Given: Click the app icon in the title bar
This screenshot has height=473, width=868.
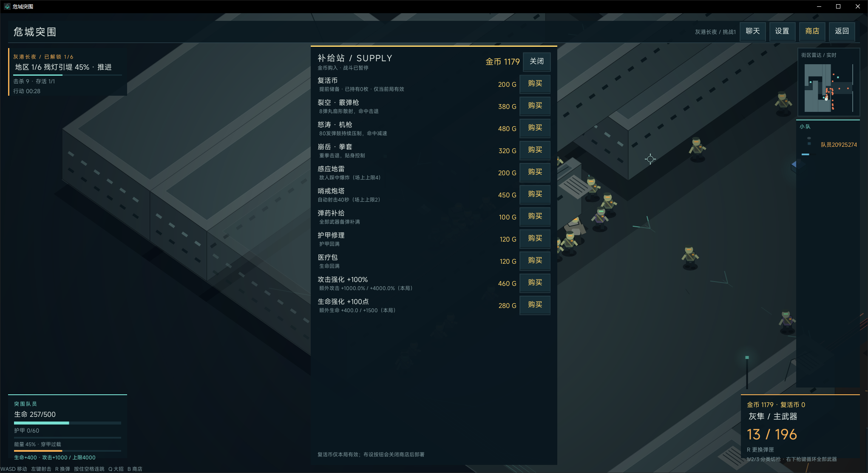Looking at the screenshot, I should click(x=7, y=6).
